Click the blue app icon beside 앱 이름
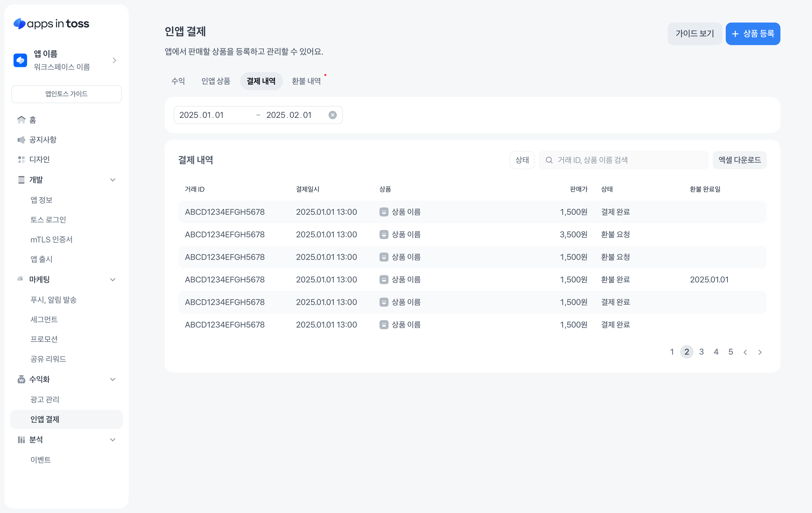Screen dimensions: 812x513 click(20, 60)
